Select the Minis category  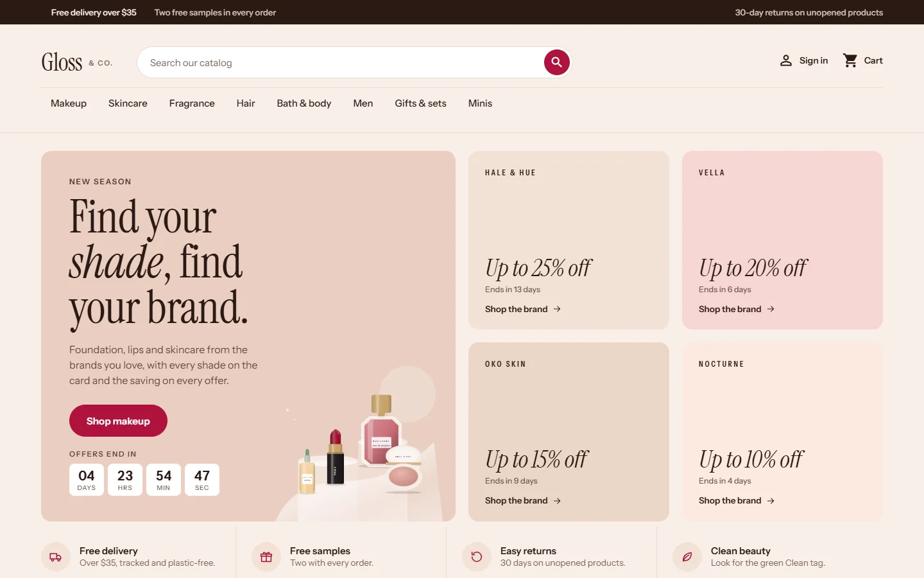coord(480,103)
